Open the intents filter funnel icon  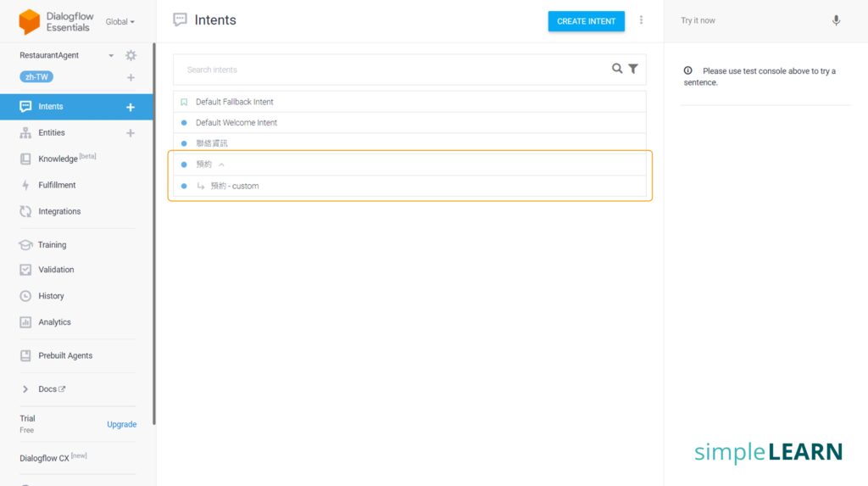pyautogui.click(x=633, y=69)
